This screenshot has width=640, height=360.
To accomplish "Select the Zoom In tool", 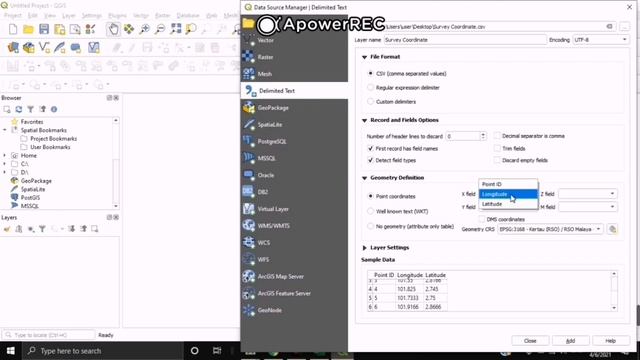I will pyautogui.click(x=144, y=29).
